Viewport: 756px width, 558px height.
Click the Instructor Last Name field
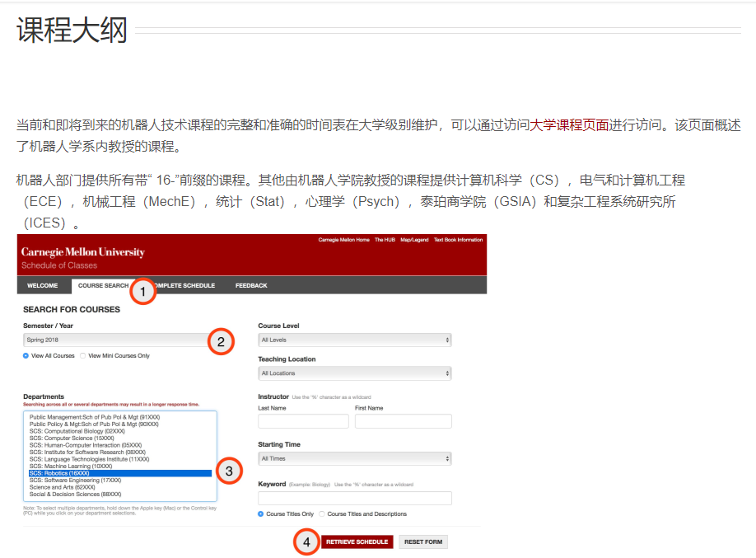tap(303, 421)
